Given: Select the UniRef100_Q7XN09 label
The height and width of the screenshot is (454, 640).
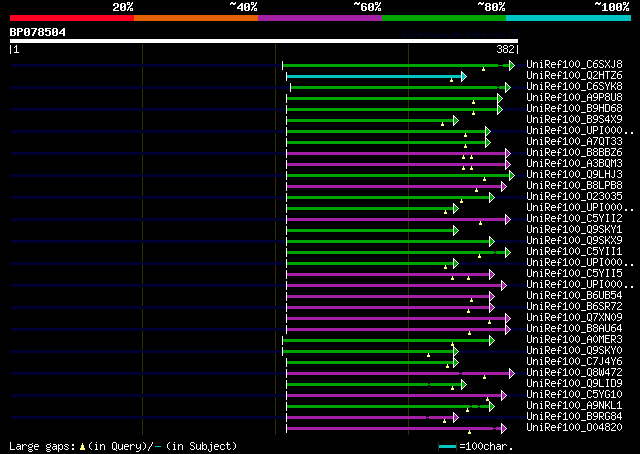Looking at the screenshot, I should coord(574,318).
